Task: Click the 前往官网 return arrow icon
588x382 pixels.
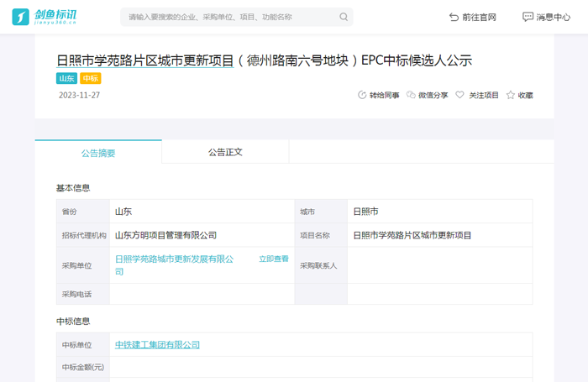Action: tap(454, 18)
